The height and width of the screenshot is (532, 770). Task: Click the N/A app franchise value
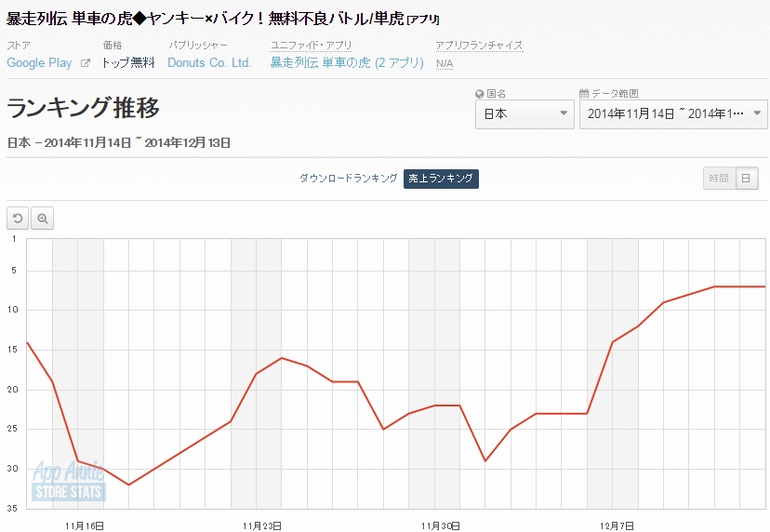tap(445, 63)
